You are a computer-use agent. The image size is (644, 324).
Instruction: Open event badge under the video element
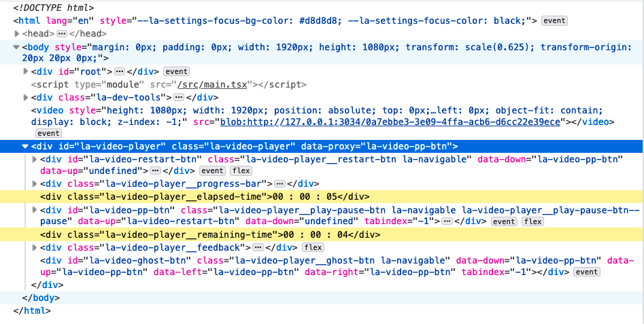coord(48,133)
